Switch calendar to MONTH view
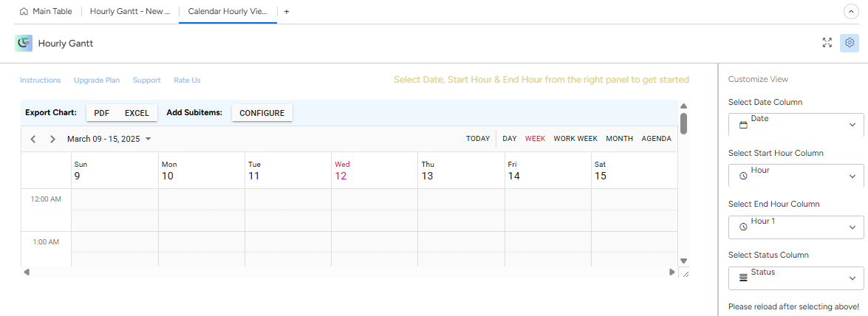Viewport: 868px width, 316px height. [620, 139]
